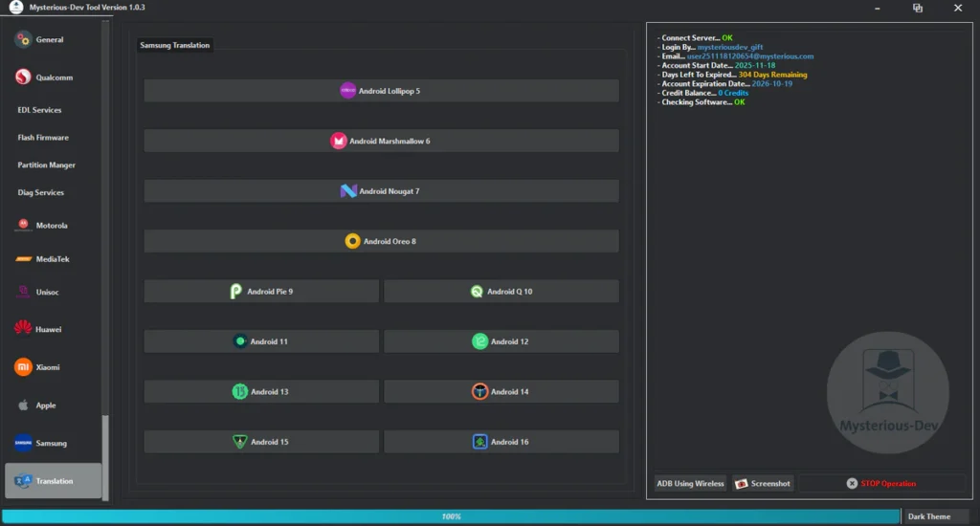Open the Apple logo icon
The height and width of the screenshot is (526, 980).
coord(23,405)
